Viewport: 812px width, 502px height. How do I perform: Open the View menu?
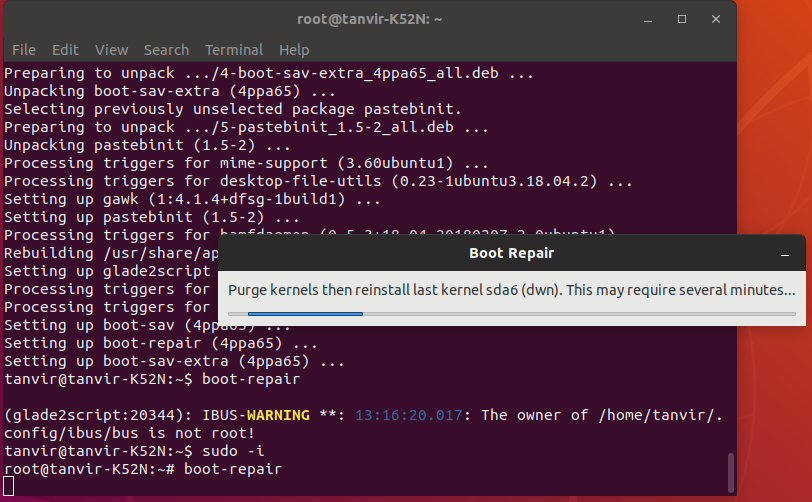click(111, 50)
